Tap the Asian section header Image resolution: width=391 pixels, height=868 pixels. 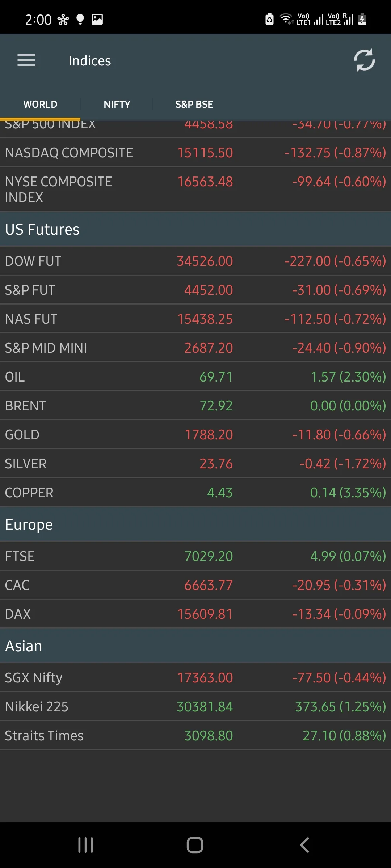195,646
